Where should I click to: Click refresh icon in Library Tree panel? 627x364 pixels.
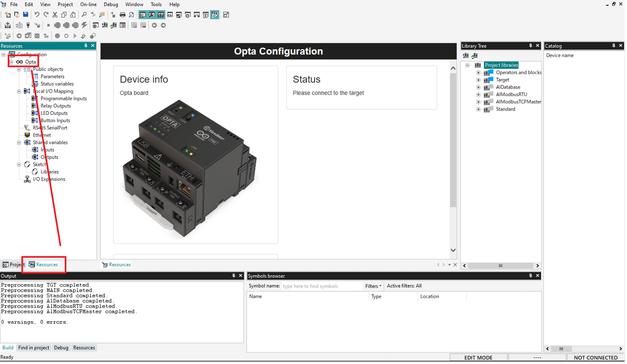pos(474,55)
